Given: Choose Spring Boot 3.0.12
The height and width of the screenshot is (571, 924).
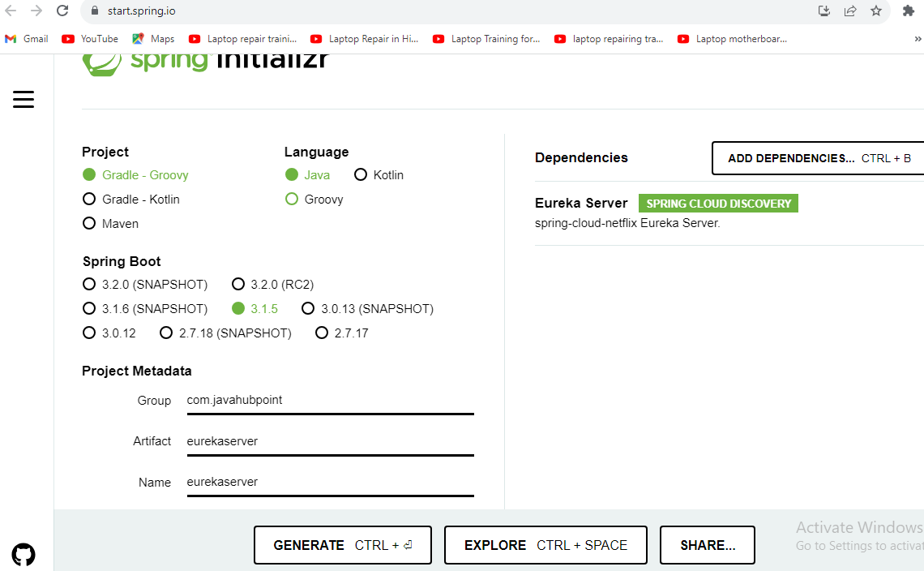Looking at the screenshot, I should coord(109,333).
